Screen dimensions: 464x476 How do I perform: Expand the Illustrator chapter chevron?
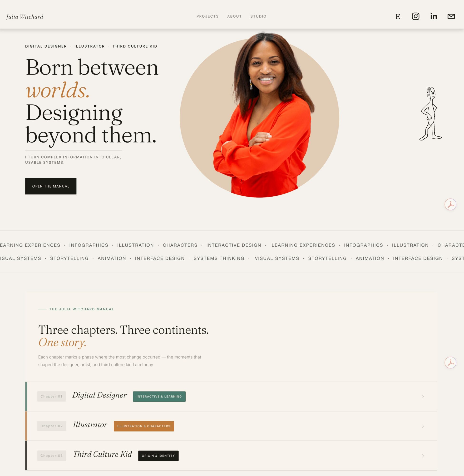(423, 426)
